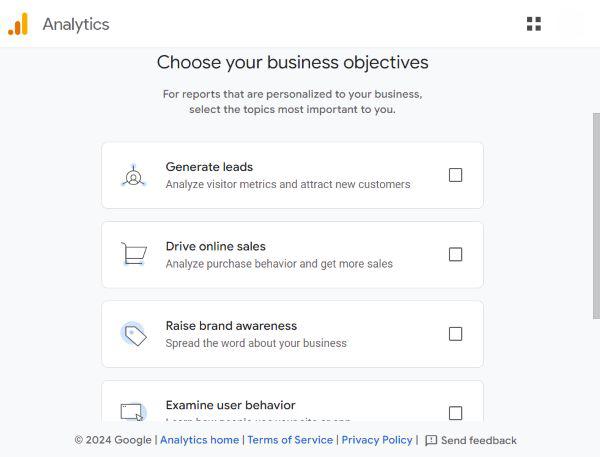Image resolution: width=600 pixels, height=457 pixels.
Task: Click the Analytics product name
Action: pyautogui.click(x=76, y=24)
